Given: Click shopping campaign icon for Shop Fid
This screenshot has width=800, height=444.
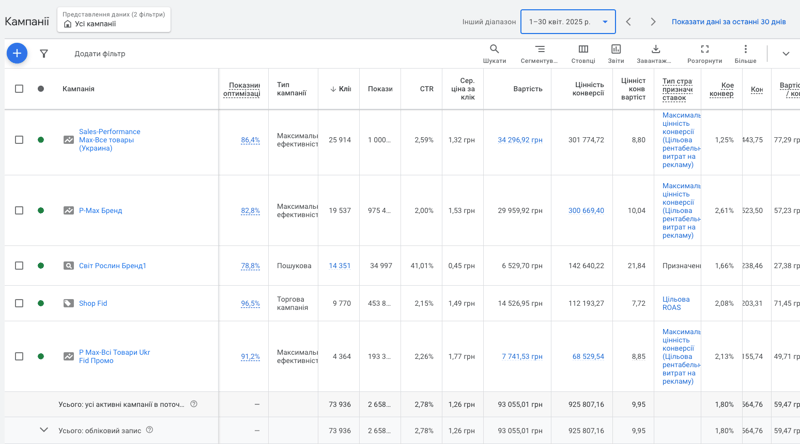Looking at the screenshot, I should point(68,303).
